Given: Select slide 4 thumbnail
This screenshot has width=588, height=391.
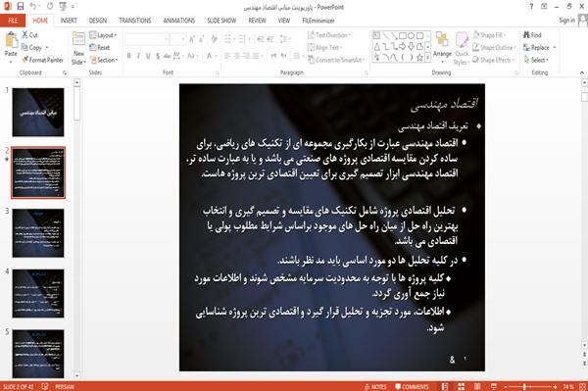Looking at the screenshot, I should (38, 293).
